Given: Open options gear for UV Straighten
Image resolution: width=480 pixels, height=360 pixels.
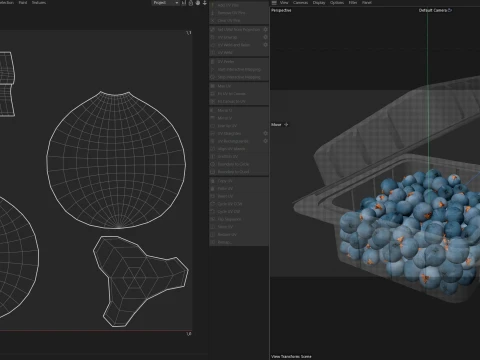Looking at the screenshot, I should (265, 133).
